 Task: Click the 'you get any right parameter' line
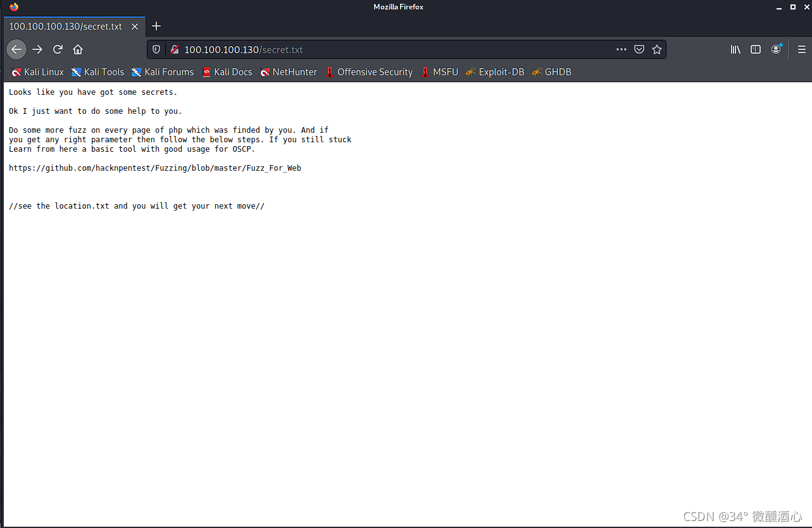tap(180, 140)
